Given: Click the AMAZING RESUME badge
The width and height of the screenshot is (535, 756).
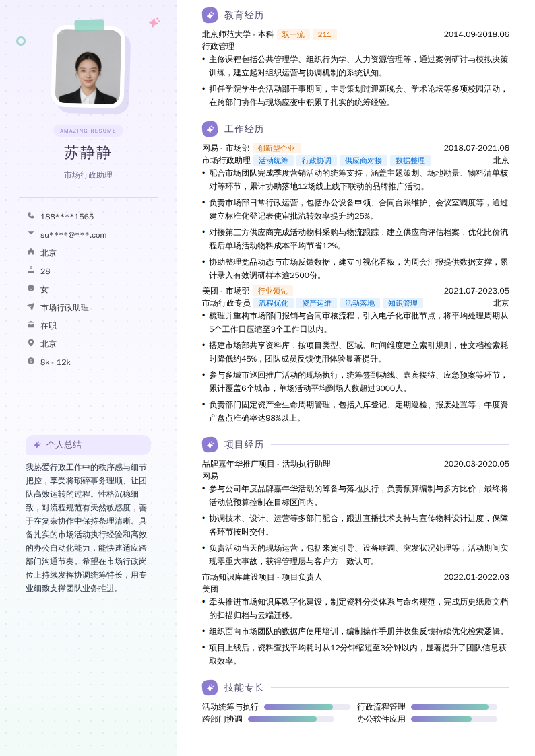Looking at the screenshot, I should click(88, 131).
